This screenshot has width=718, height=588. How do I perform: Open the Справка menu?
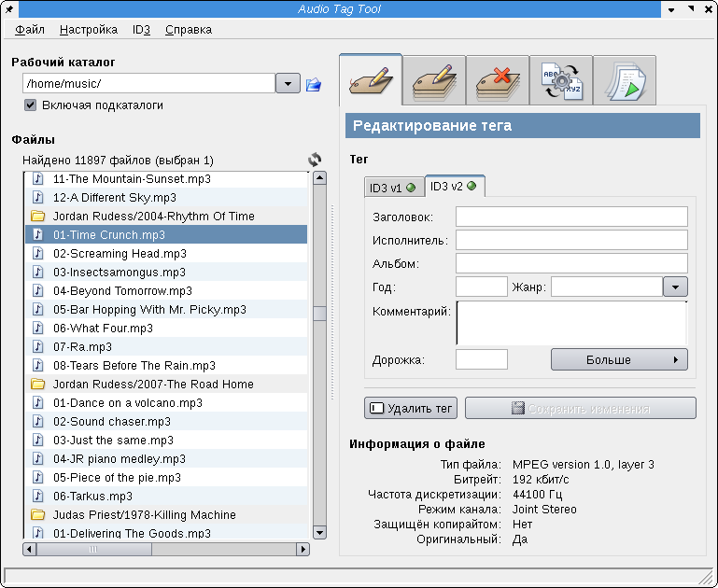pyautogui.click(x=189, y=30)
